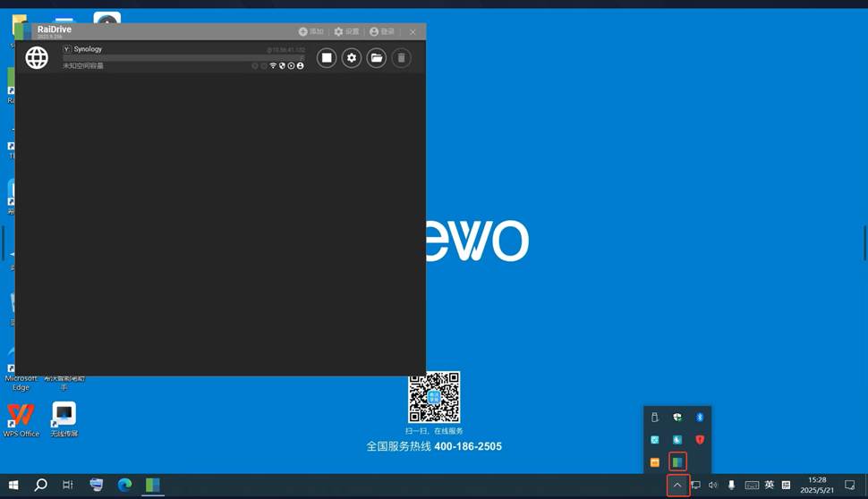Viewport: 868px width, 499px height.
Task: Click RaiDrive icon in system tray popup
Action: pyautogui.click(x=677, y=462)
